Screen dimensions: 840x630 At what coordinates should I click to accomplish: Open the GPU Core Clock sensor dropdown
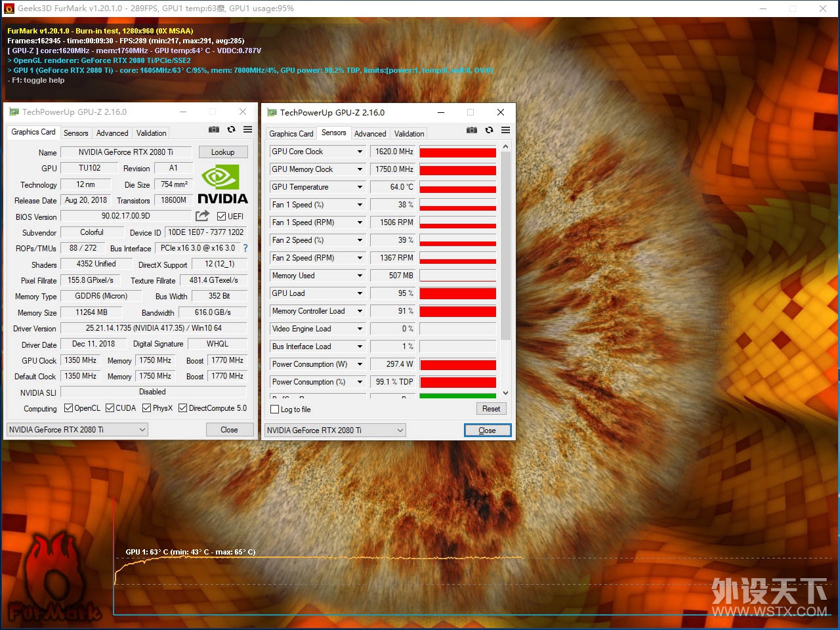360,152
